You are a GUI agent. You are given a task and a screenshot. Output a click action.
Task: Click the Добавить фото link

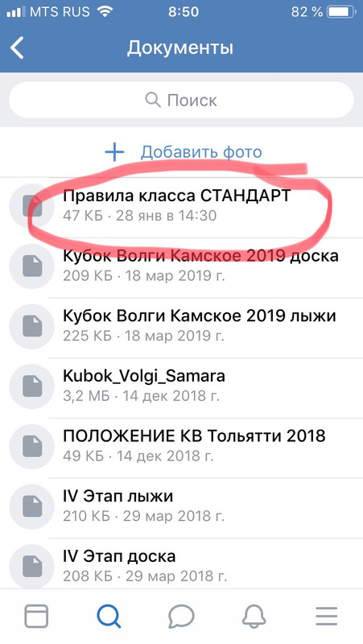tap(201, 152)
